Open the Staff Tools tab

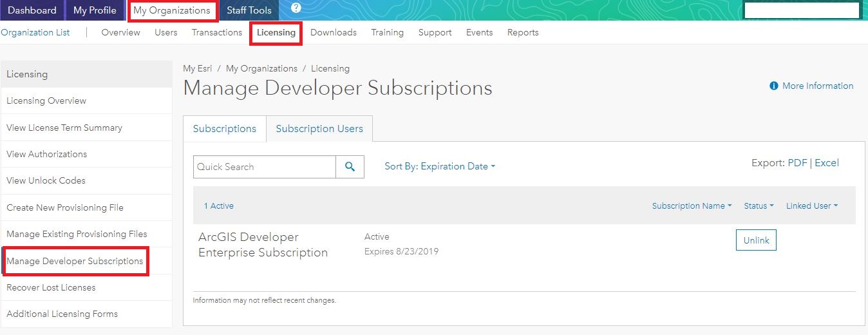(x=249, y=10)
